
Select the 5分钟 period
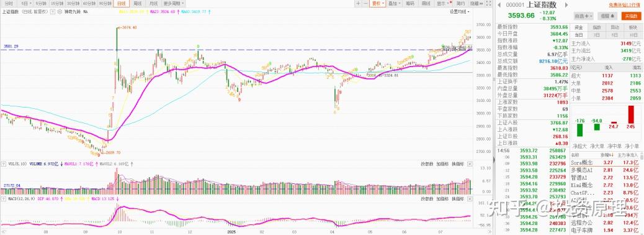click(x=41, y=3)
